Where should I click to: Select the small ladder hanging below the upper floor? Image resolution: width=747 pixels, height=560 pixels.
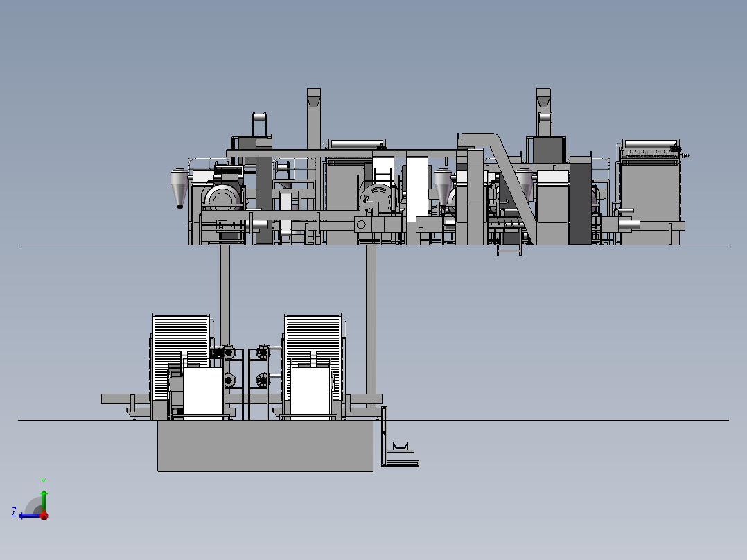point(509,250)
